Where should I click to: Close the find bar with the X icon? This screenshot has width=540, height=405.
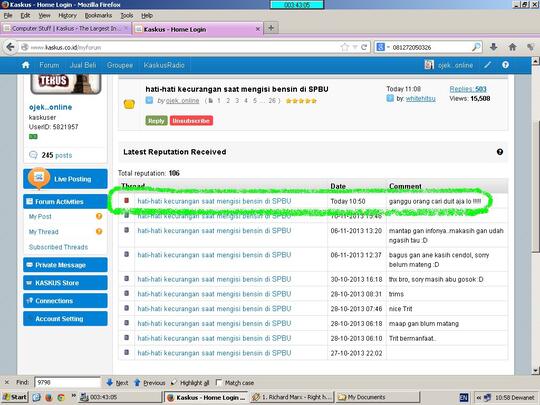point(7,383)
